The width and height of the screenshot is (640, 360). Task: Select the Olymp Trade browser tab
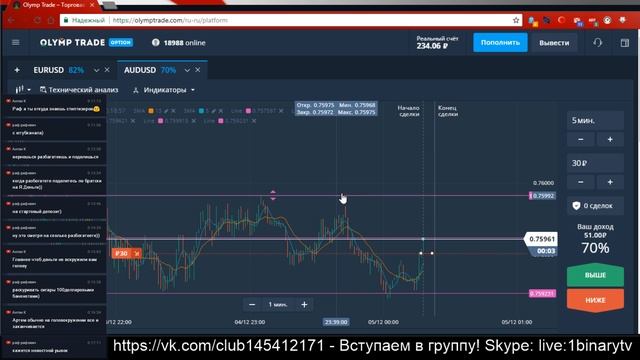coord(53,5)
